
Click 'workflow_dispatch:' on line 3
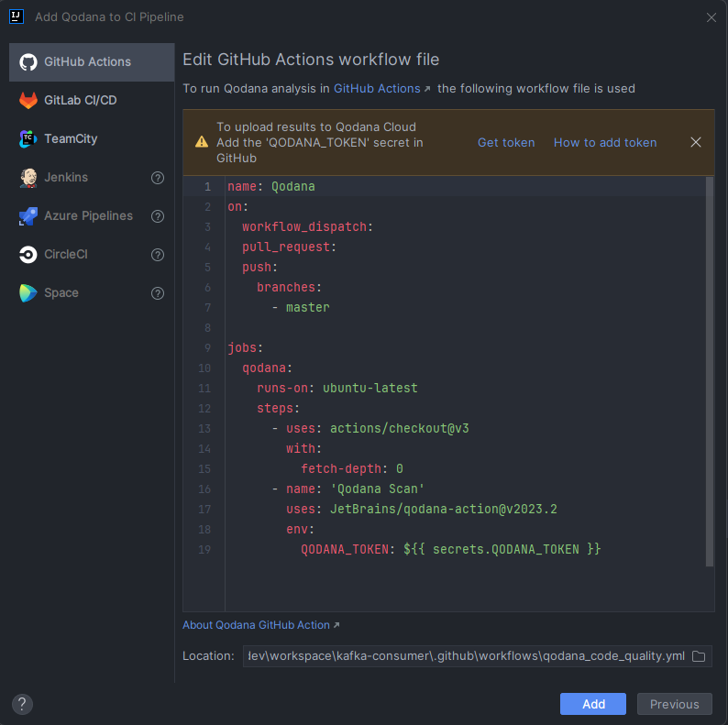click(x=307, y=227)
